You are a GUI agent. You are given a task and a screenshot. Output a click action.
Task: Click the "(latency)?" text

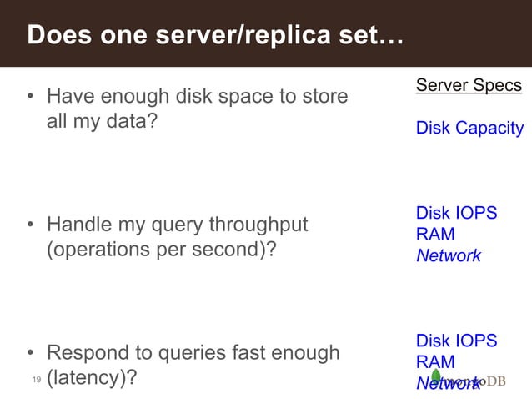[92, 377]
